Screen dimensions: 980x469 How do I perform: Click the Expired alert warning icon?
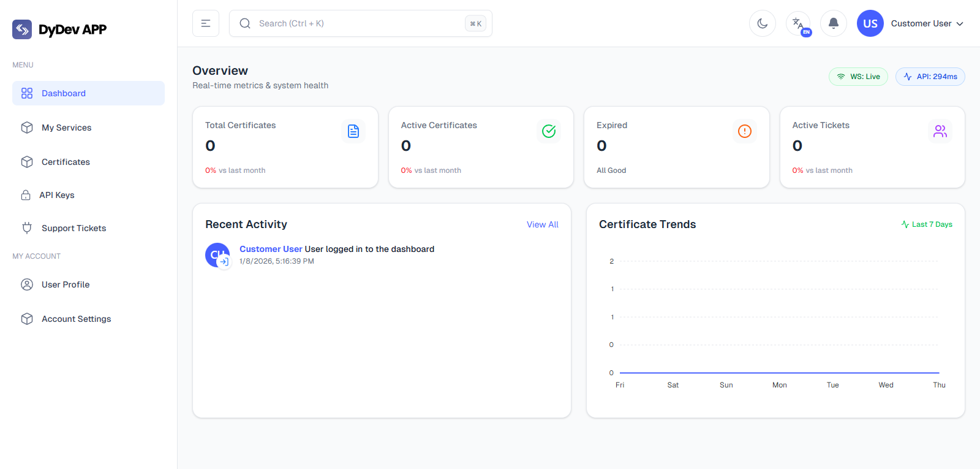click(744, 131)
